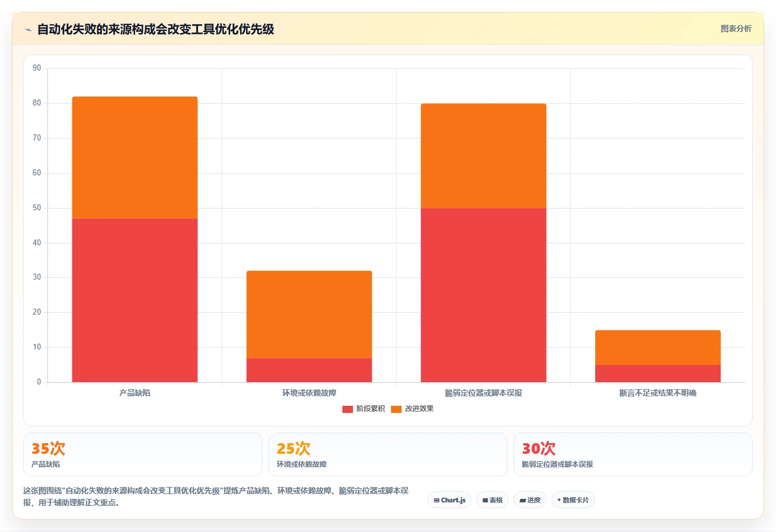Click the orange segment of 环境或依赖故障 bar
The height and width of the screenshot is (532, 776).
point(309,315)
